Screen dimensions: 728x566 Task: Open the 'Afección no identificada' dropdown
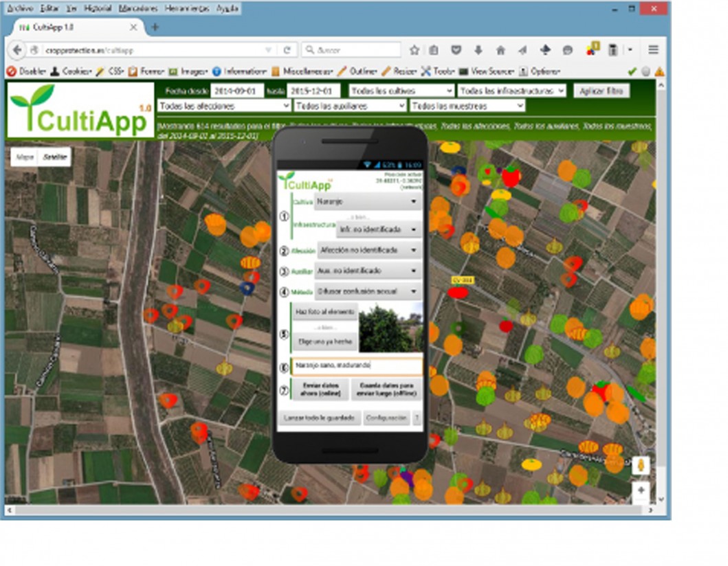369,251
